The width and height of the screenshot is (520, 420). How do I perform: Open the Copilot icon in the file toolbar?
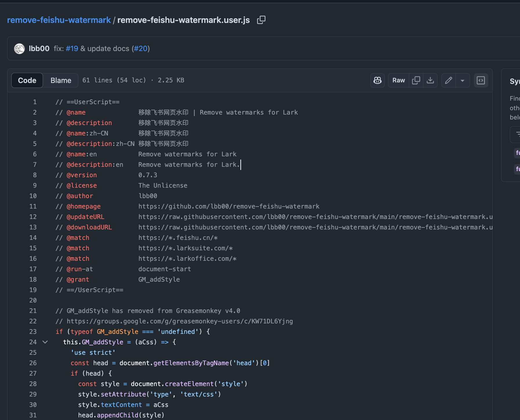click(x=378, y=80)
